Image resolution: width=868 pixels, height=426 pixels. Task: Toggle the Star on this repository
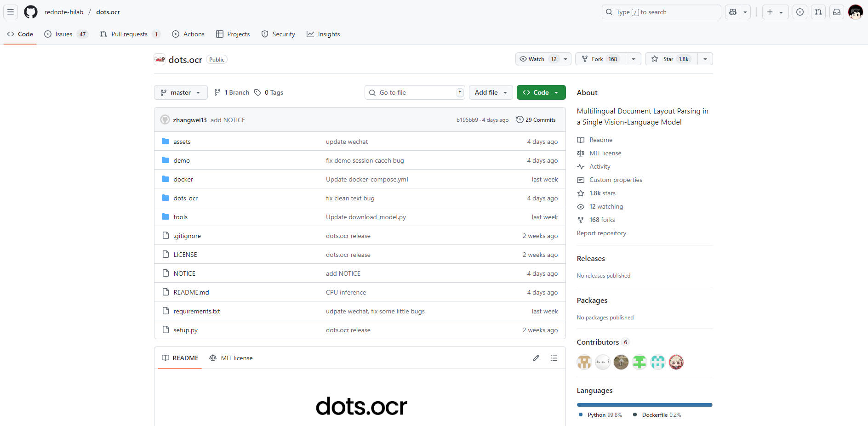point(671,59)
